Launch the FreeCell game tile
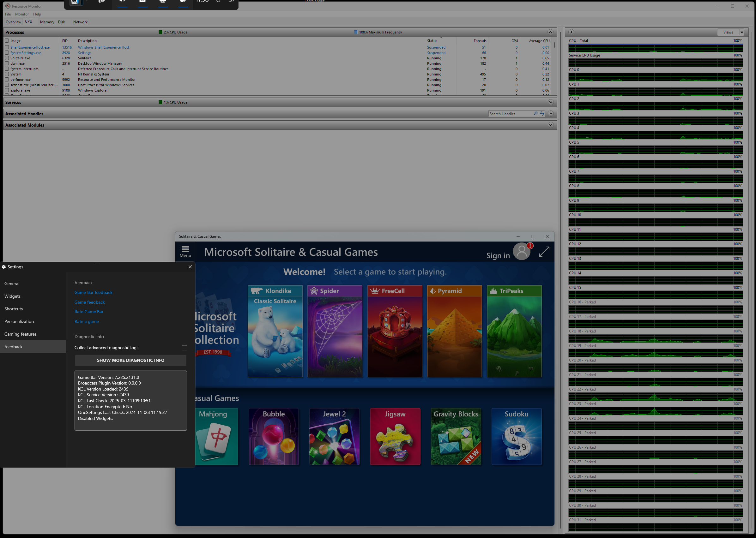Viewport: 756px width, 538px height. pos(395,331)
